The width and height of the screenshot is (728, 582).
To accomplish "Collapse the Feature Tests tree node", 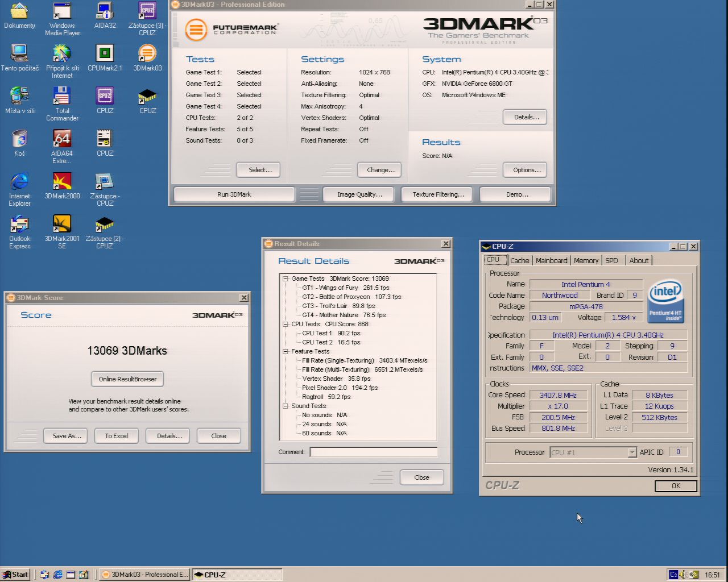I will (x=286, y=351).
